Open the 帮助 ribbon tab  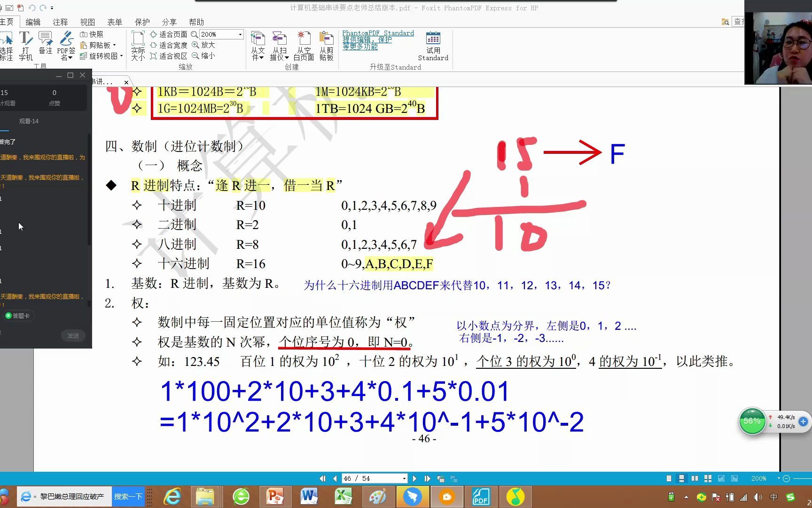click(196, 22)
